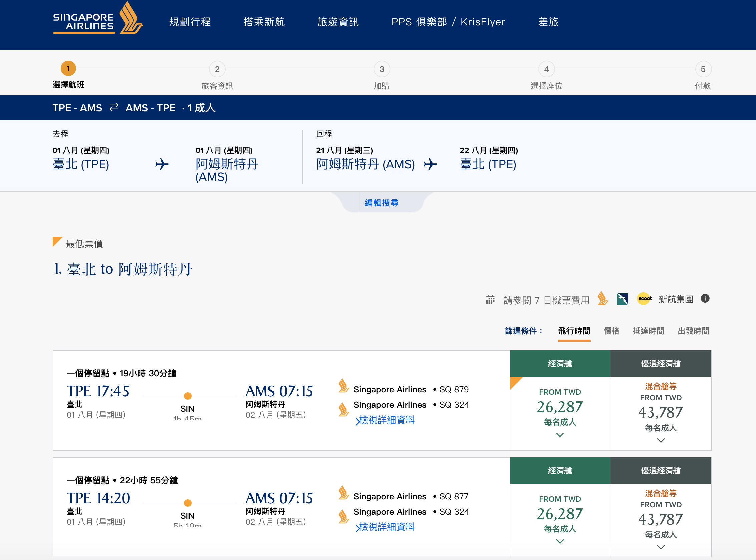Click SIN stopover dot on 14:20 flight
The height and width of the screenshot is (560, 756).
[188, 503]
